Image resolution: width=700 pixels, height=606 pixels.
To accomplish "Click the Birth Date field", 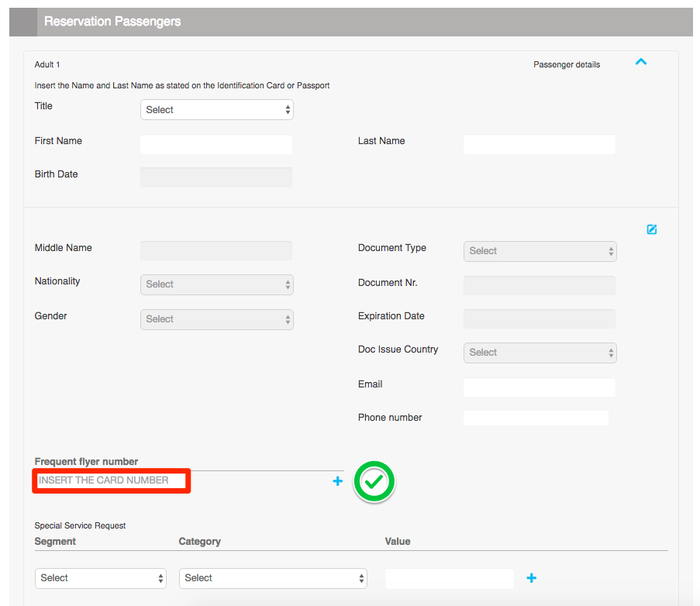I will pos(216,177).
